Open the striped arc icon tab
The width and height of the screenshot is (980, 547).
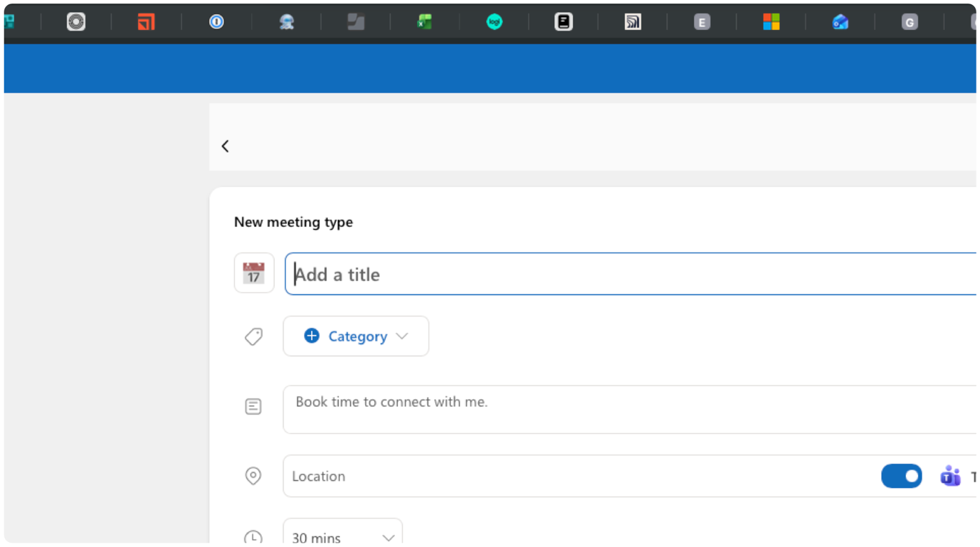click(x=633, y=22)
